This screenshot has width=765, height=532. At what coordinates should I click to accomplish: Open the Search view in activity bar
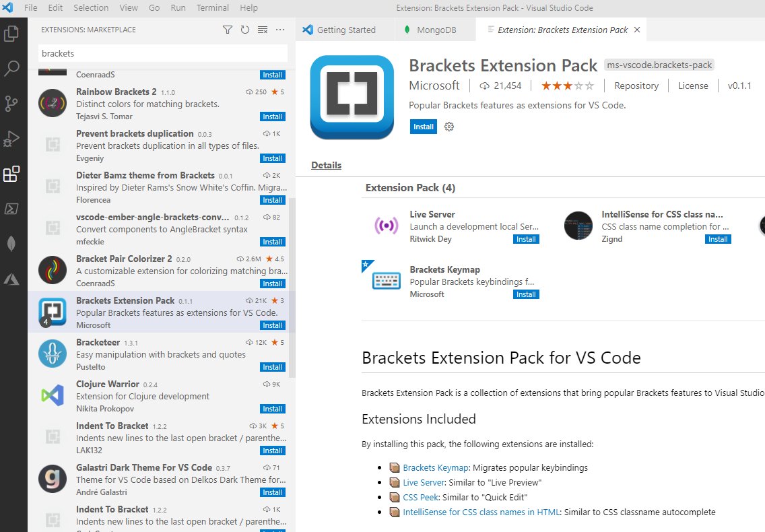click(11, 68)
